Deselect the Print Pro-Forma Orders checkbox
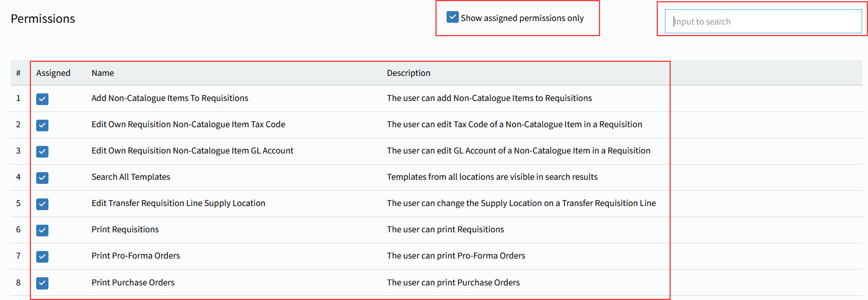The width and height of the screenshot is (868, 300). click(x=42, y=257)
